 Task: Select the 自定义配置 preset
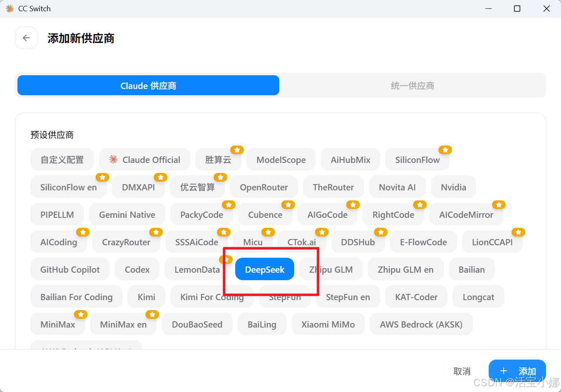tap(62, 160)
